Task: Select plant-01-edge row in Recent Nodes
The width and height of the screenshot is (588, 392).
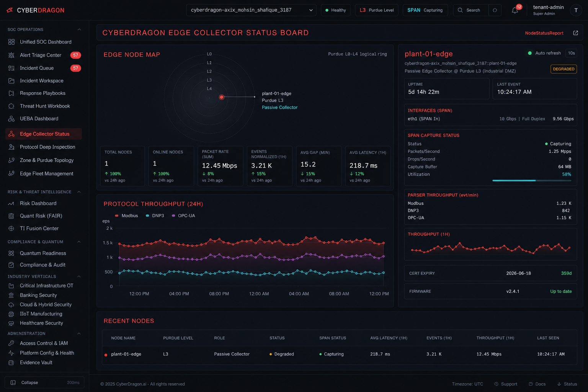Action: click(x=340, y=354)
